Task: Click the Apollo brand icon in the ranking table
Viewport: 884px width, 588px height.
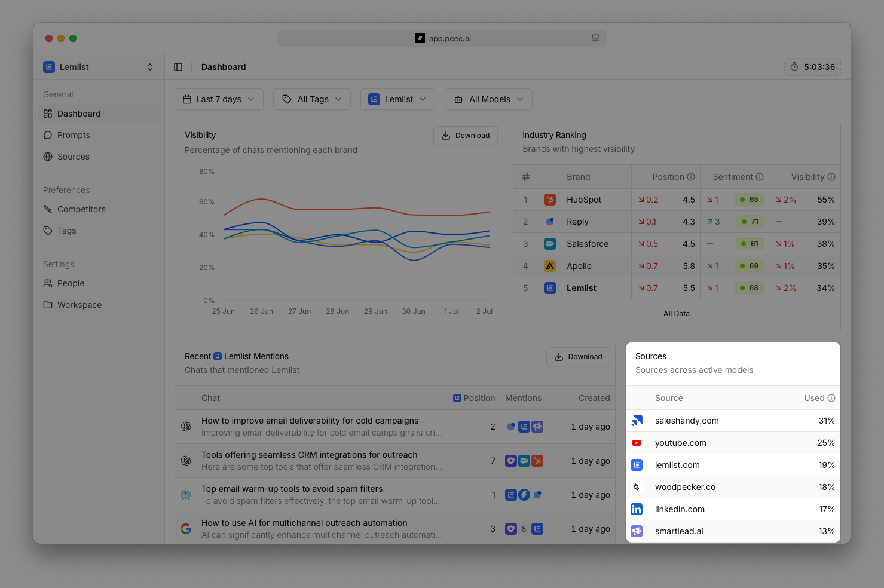Action: pos(549,265)
